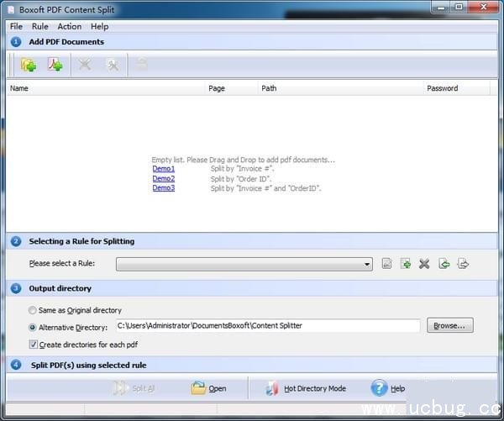Image resolution: width=504 pixels, height=421 pixels.
Task: Click the alternative directory path field
Action: click(266, 326)
